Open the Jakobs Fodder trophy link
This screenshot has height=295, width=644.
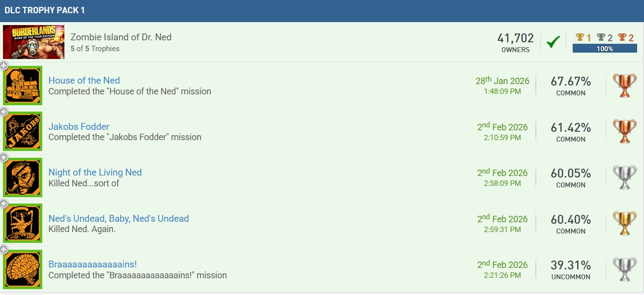click(79, 127)
